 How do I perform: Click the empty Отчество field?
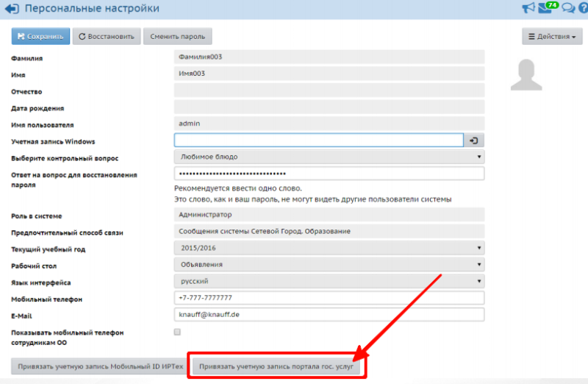coord(329,90)
